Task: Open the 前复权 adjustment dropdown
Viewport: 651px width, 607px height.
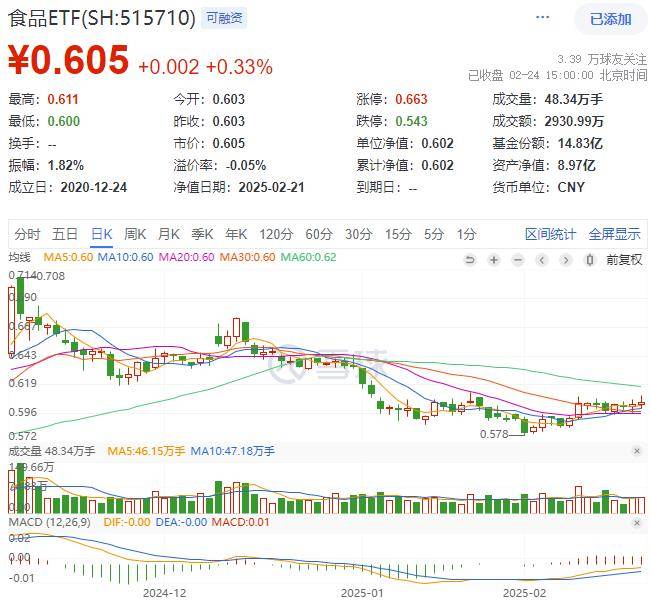Action: [624, 260]
